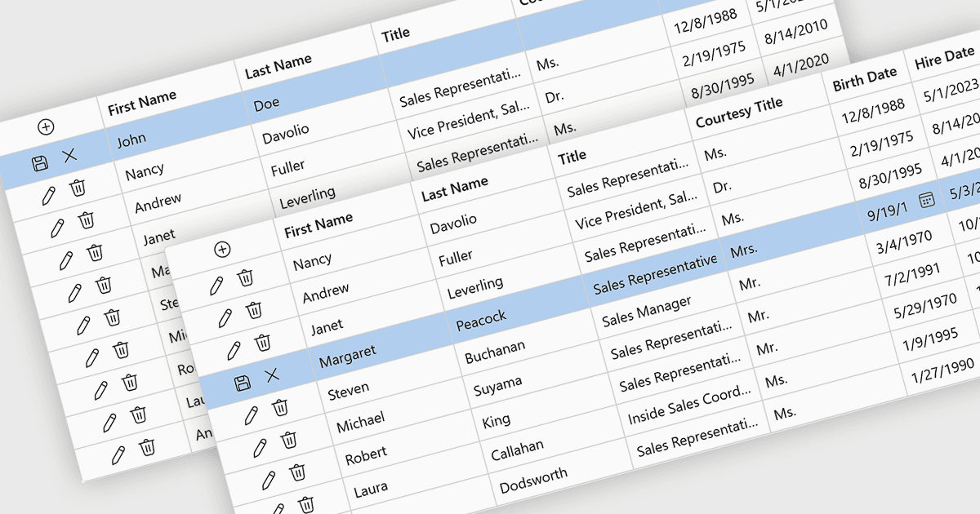
Task: Sort by Title column in front grid
Action: pyautogui.click(x=572, y=156)
